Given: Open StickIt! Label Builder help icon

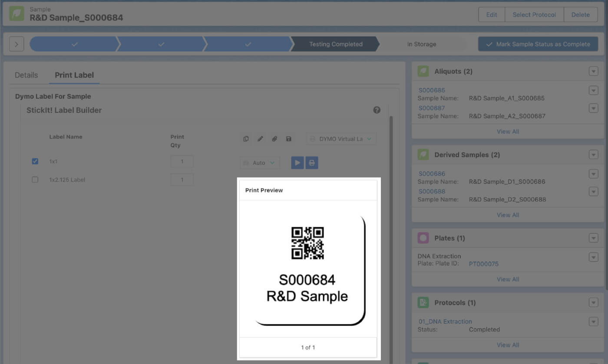Looking at the screenshot, I should [377, 110].
